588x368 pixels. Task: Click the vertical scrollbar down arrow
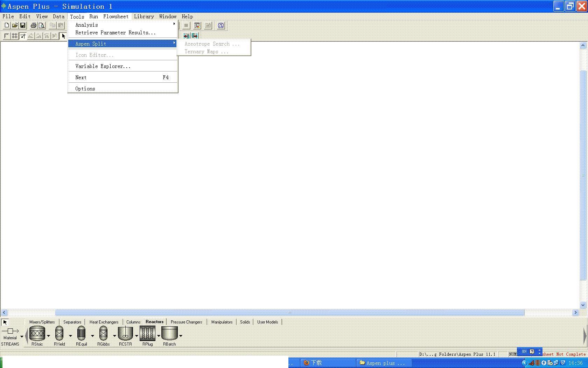pyautogui.click(x=583, y=305)
